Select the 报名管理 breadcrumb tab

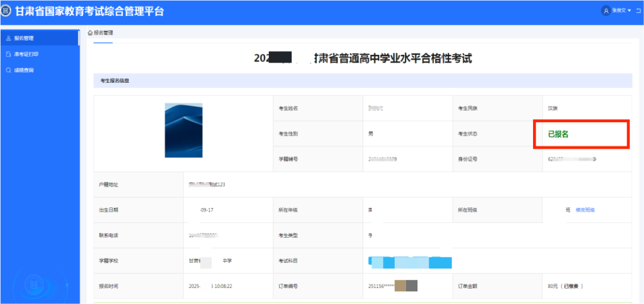click(x=103, y=33)
